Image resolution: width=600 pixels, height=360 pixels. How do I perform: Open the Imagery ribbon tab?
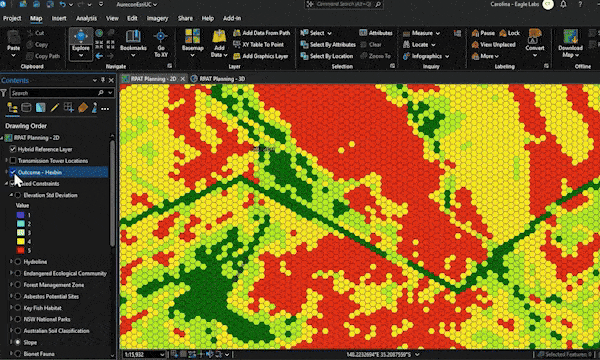(x=157, y=18)
